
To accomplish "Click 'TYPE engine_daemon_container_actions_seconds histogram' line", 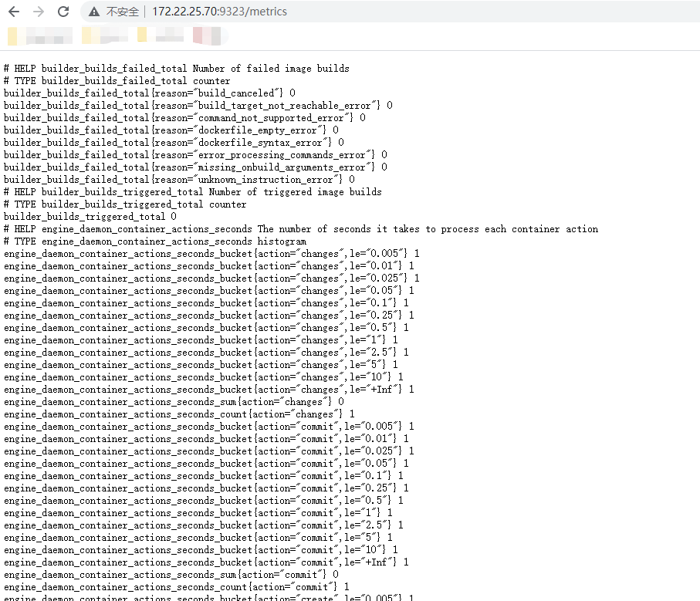I will (x=155, y=241).
